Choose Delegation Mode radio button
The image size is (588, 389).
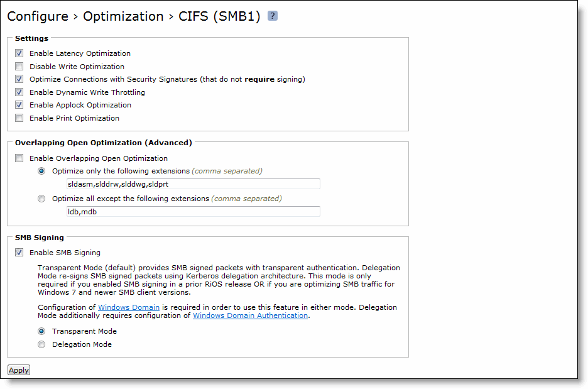click(x=42, y=344)
